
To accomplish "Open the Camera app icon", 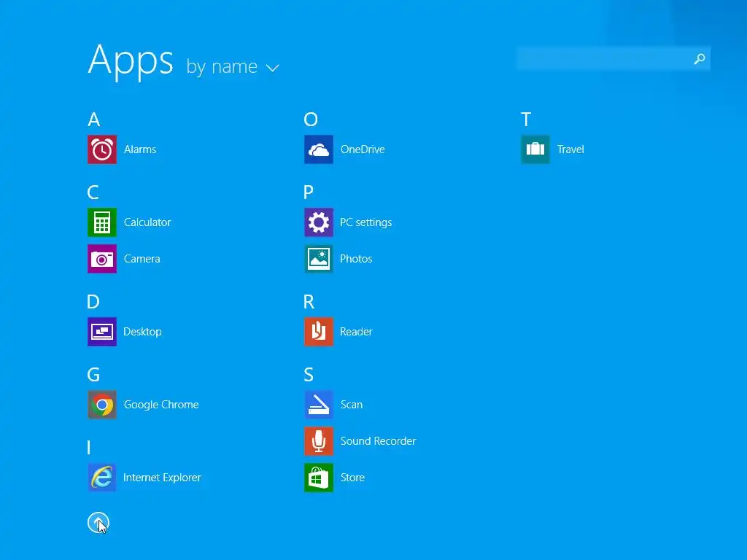I will [x=102, y=259].
